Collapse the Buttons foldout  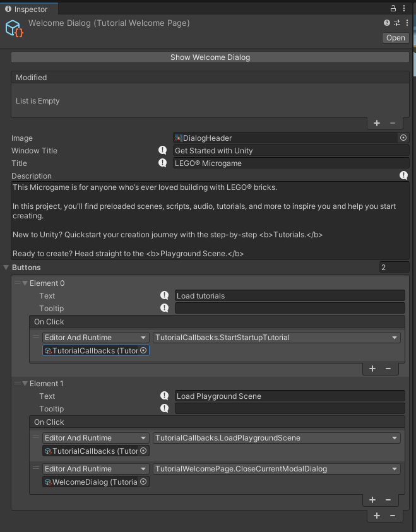6,268
